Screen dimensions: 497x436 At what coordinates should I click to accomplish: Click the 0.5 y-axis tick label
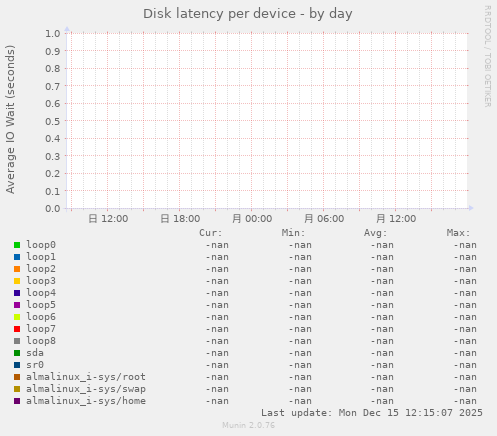53,121
